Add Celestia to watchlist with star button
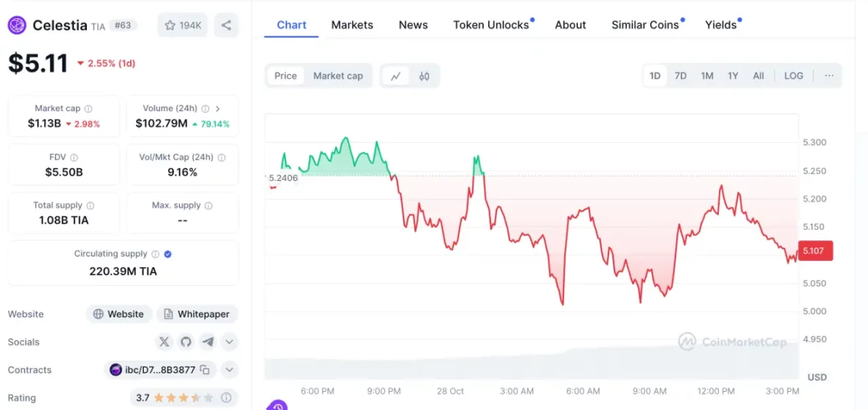The image size is (868, 410). pos(182,25)
